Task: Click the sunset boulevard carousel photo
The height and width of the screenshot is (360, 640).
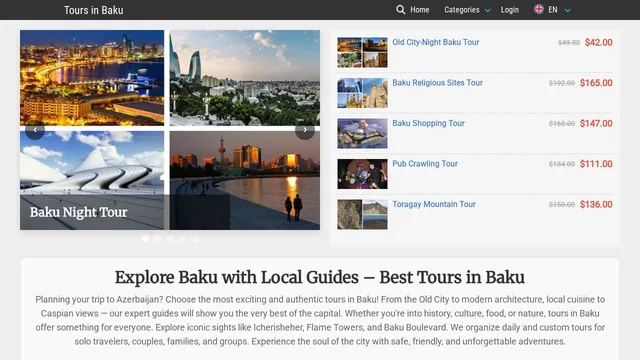Action: 245,180
